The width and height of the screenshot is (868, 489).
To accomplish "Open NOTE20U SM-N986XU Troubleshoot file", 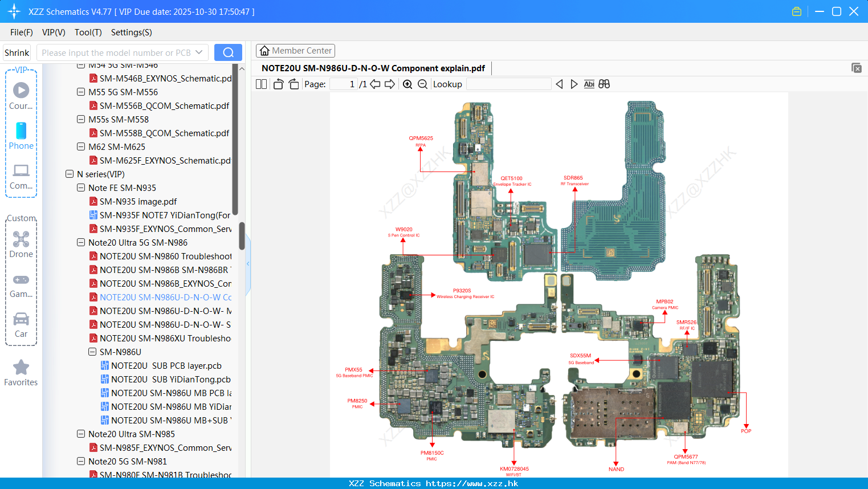I will pos(160,338).
